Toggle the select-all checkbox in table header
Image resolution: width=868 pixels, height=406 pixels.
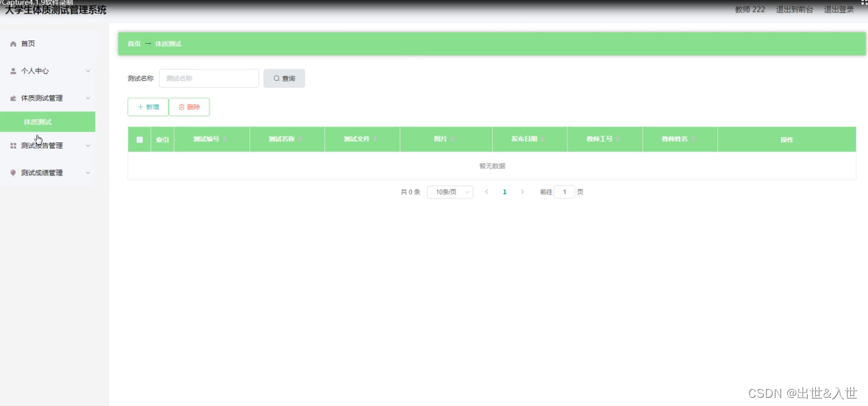coord(140,140)
